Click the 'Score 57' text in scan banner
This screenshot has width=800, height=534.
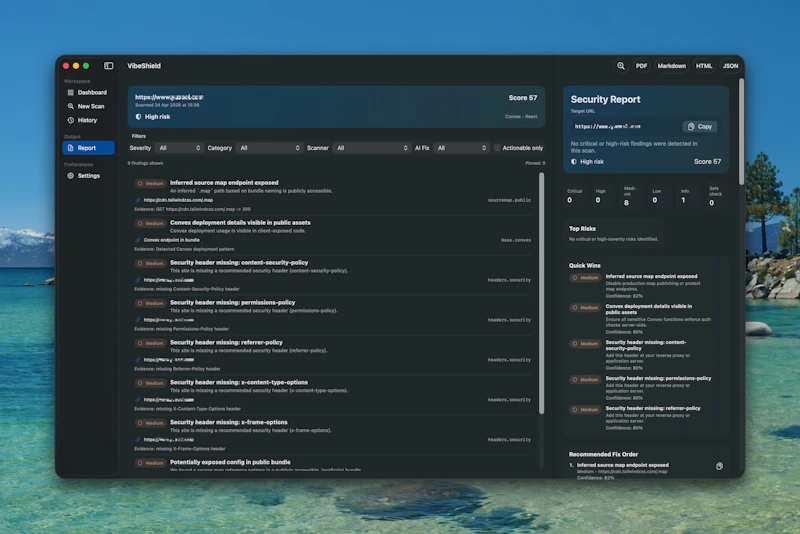pos(522,98)
